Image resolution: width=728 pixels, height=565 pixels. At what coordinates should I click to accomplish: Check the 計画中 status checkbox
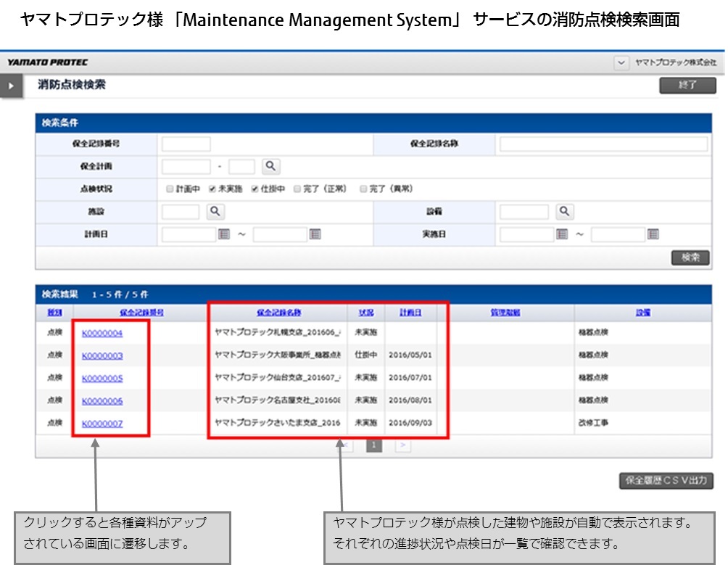coord(170,189)
